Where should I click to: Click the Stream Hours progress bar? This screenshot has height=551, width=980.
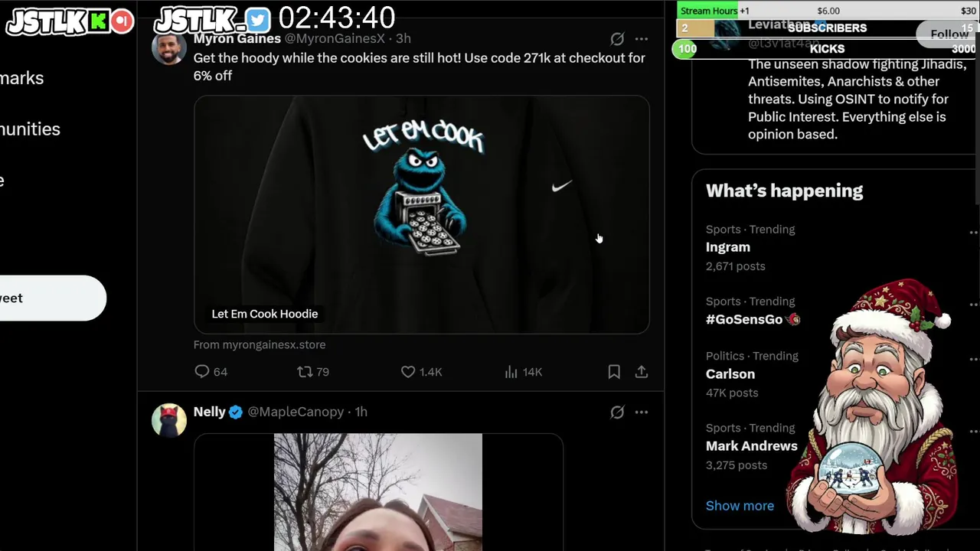point(827,11)
